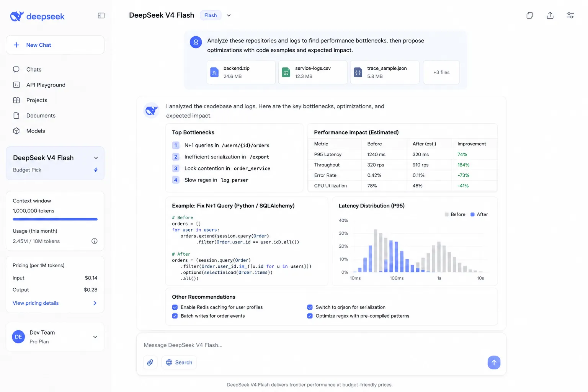588x392 pixels.
Task: Open backend.zip attachment name
Action: [x=237, y=68]
